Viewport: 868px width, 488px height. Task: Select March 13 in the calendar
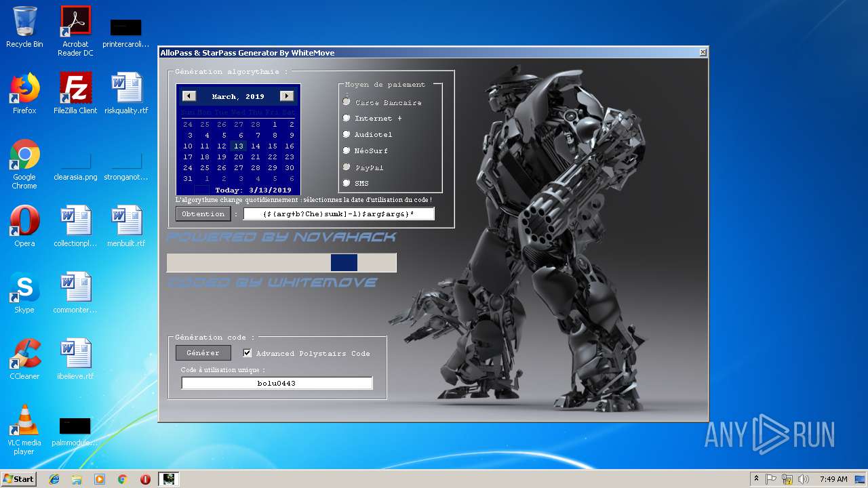238,146
